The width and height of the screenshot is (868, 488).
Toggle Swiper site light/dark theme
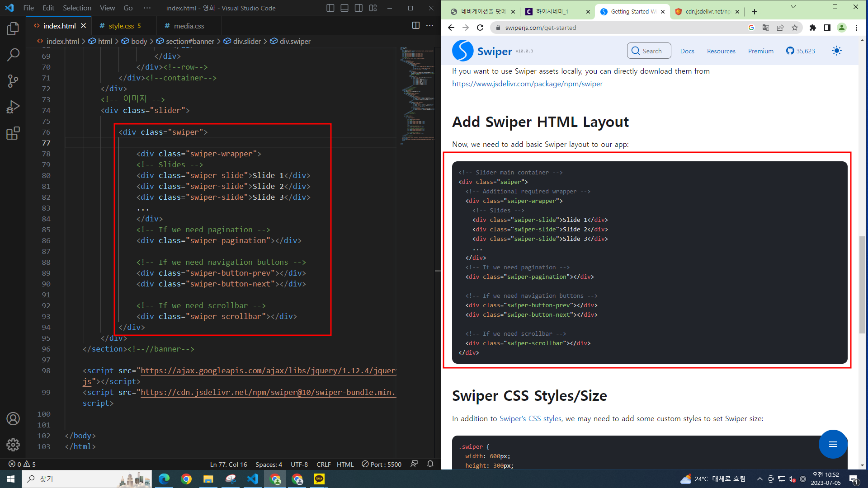[836, 51]
